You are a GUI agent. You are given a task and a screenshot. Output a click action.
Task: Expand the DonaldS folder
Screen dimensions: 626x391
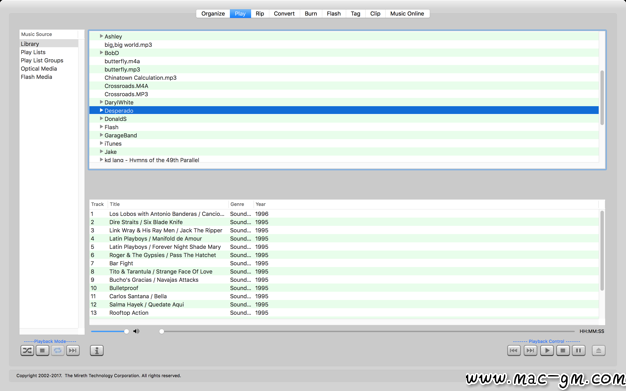coord(101,118)
